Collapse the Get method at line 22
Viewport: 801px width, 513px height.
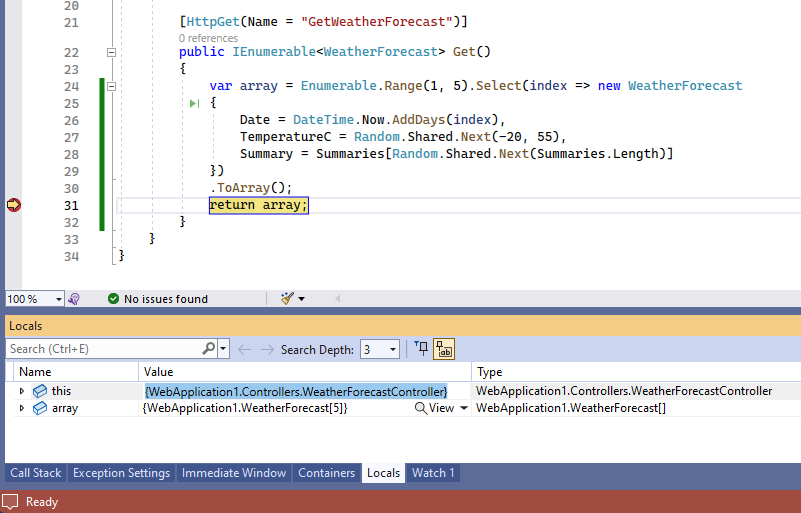coord(111,53)
